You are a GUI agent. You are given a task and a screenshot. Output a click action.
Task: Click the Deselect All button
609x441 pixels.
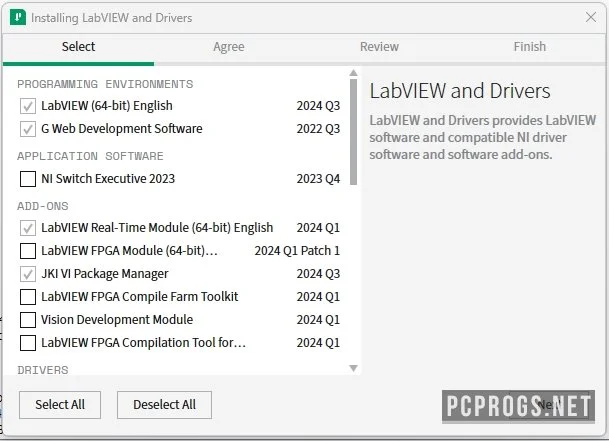click(x=164, y=405)
